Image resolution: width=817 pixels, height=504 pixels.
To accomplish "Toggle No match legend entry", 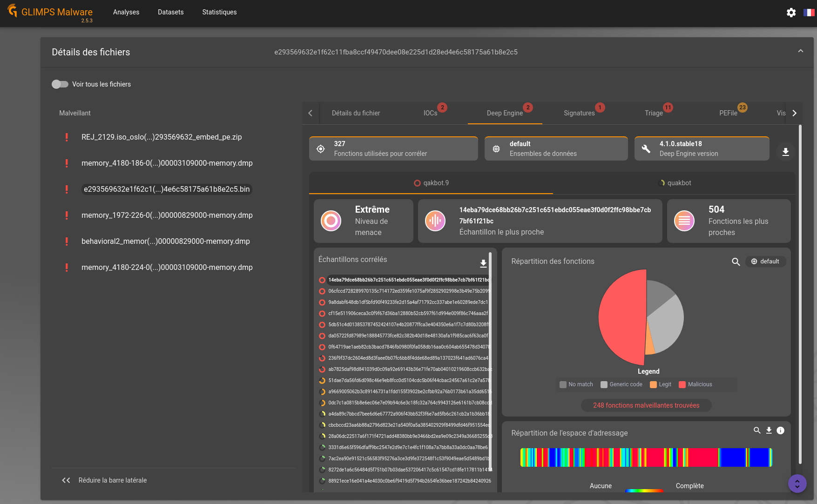I will [576, 384].
